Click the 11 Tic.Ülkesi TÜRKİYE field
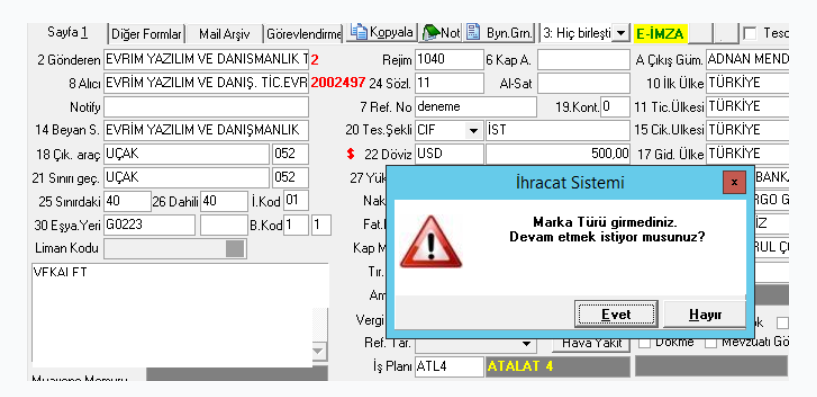The height and width of the screenshot is (397, 817). click(747, 107)
